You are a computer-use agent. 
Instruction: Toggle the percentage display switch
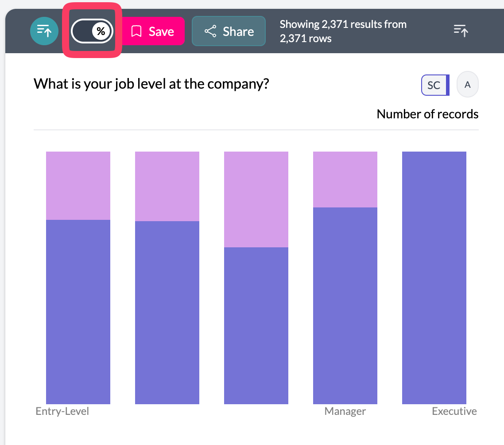pos(92,31)
